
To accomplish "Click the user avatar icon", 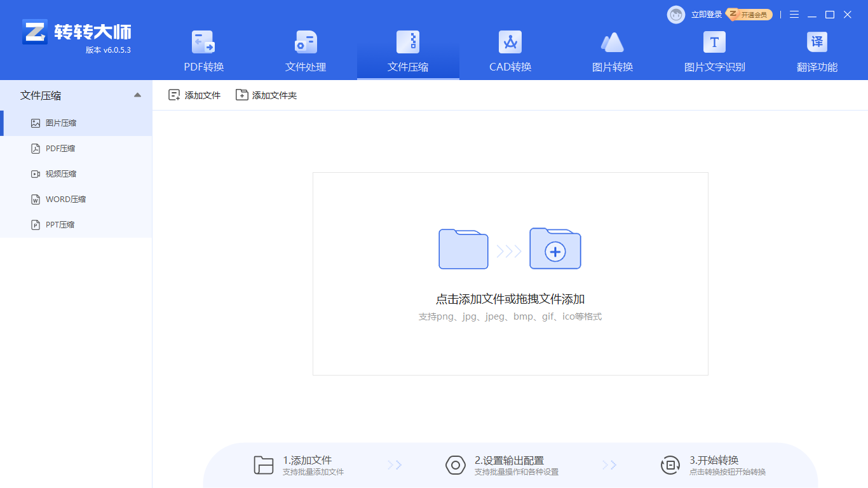I will [x=676, y=15].
